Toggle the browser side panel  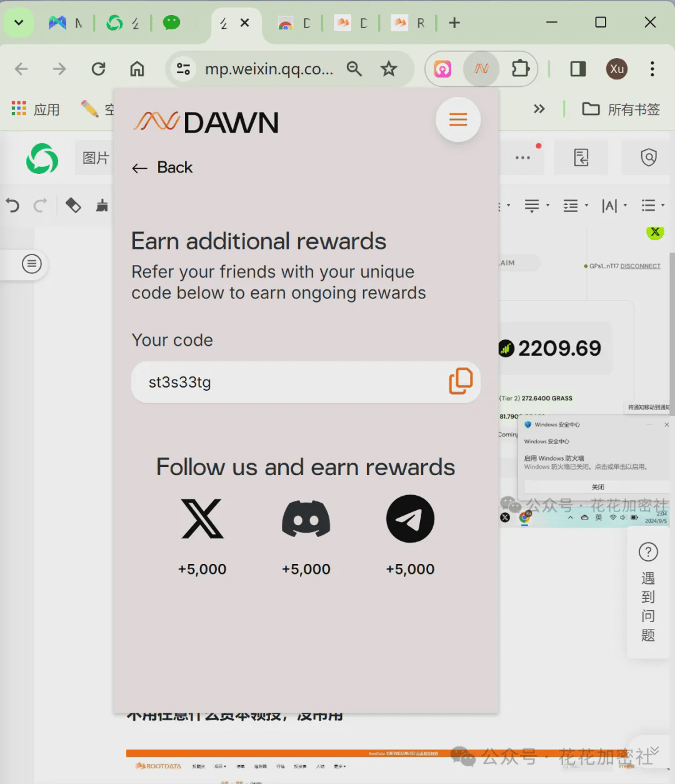[578, 69]
